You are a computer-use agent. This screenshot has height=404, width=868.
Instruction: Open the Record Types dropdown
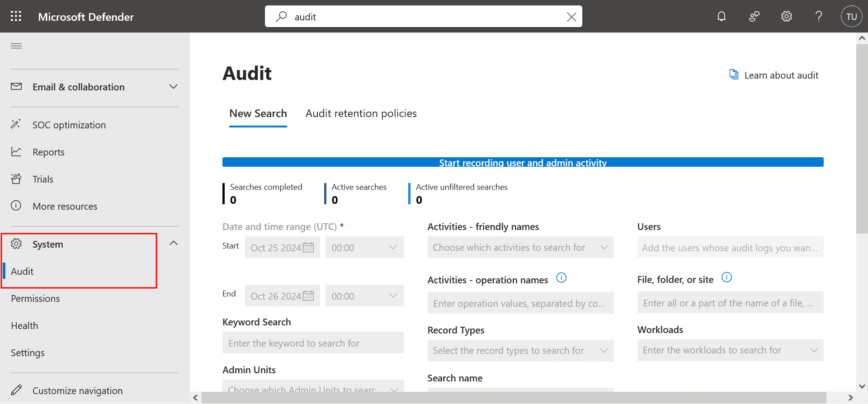521,351
